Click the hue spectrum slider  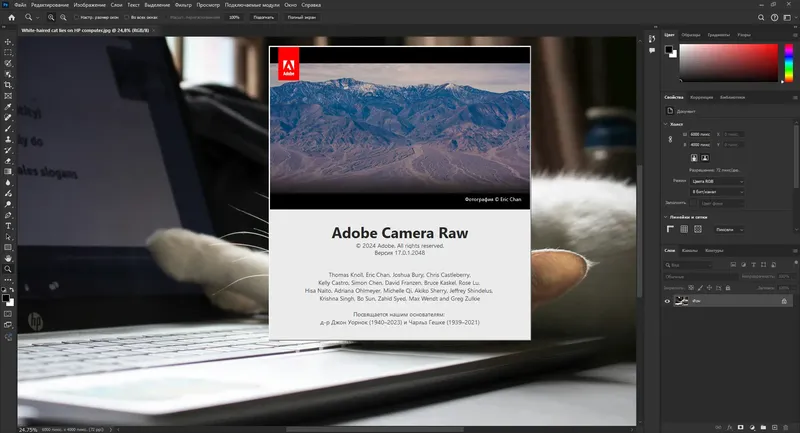[789, 63]
